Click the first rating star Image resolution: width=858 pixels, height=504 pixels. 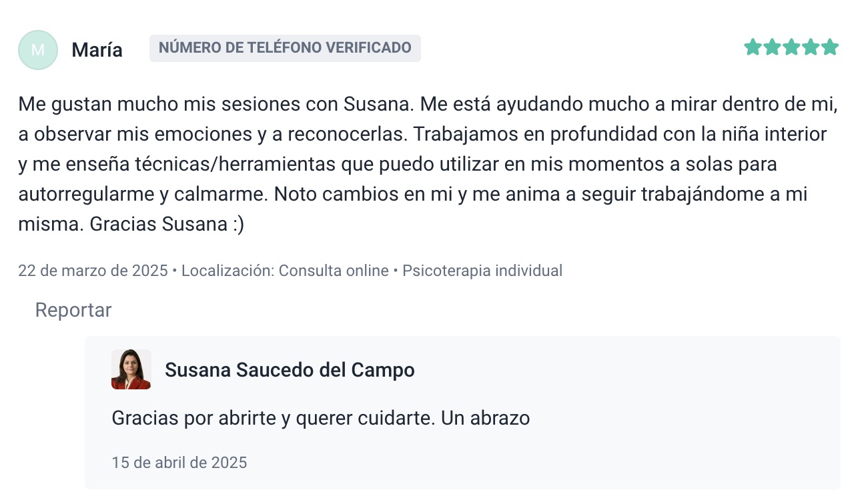coord(753,47)
